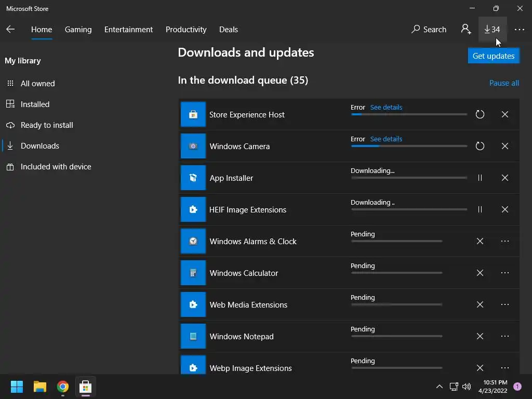Click the HEIF Image Extensions app icon
The width and height of the screenshot is (532, 399).
coord(193,209)
